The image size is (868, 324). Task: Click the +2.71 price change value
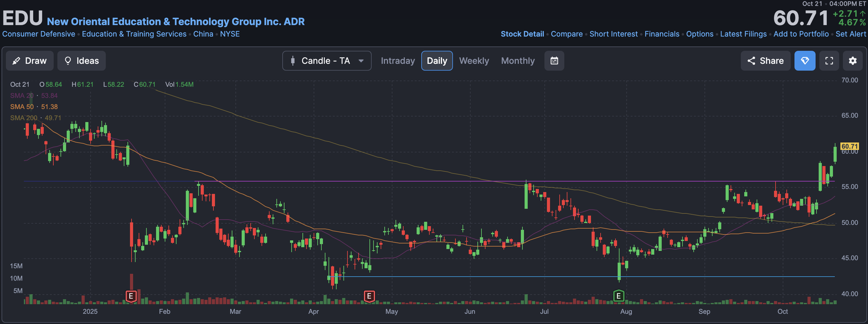coord(845,14)
